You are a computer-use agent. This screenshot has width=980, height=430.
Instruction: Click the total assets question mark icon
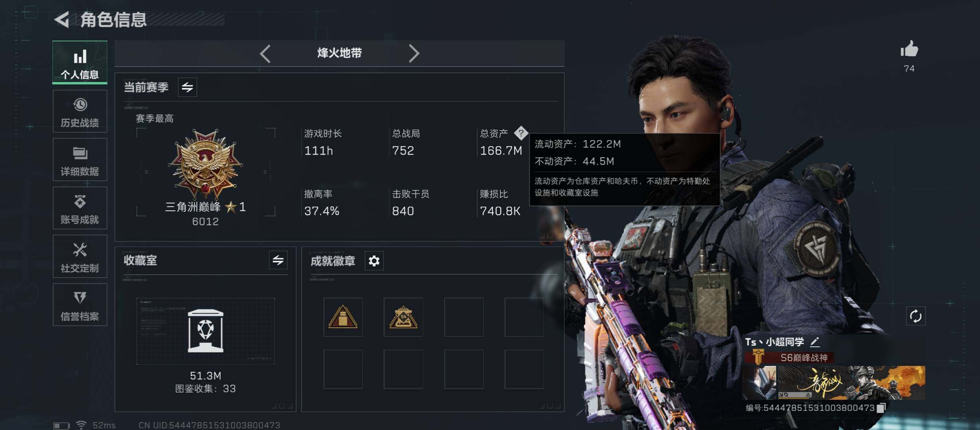point(521,133)
